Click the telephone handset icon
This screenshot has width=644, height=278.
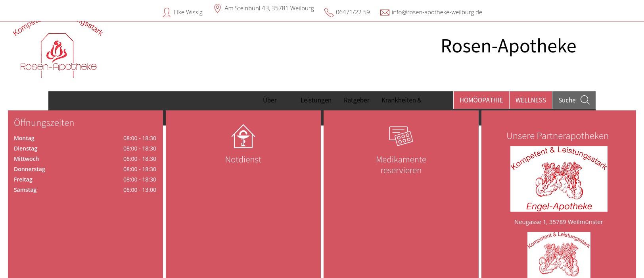pos(329,13)
